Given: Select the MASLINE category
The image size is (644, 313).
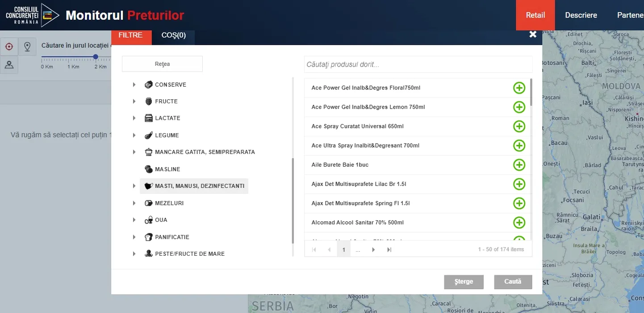Looking at the screenshot, I should point(167,169).
